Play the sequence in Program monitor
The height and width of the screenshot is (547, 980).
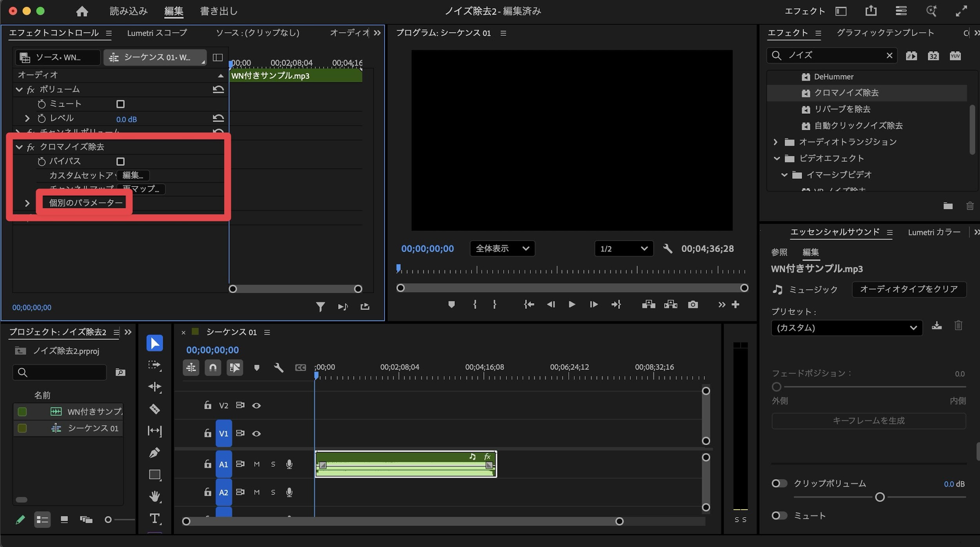coord(572,304)
